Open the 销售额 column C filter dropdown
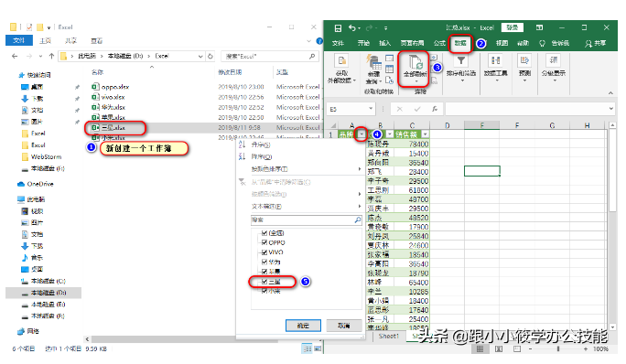626x364 pixels. tap(426, 134)
